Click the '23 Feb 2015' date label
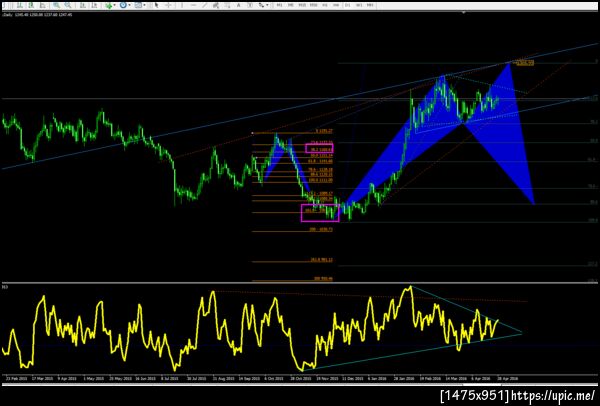The height and width of the screenshot is (406, 600). [17, 378]
